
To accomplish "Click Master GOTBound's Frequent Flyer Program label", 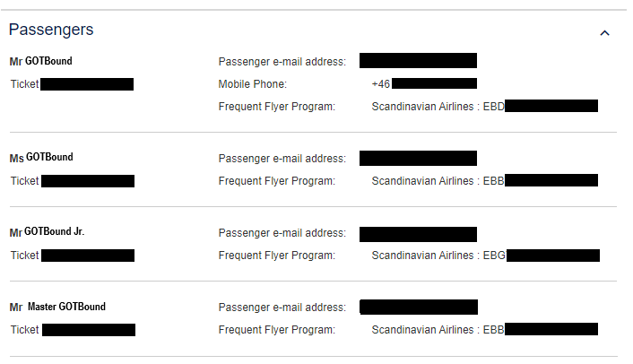I will [276, 330].
